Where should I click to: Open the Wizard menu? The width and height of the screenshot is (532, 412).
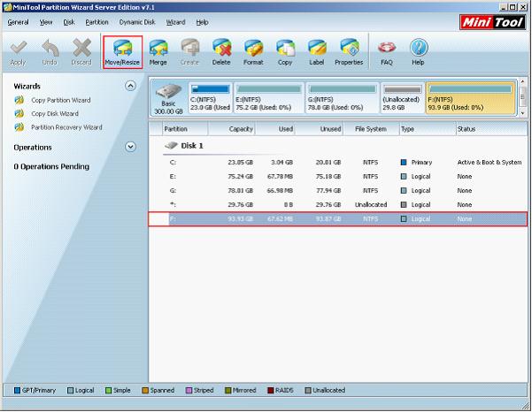[175, 22]
